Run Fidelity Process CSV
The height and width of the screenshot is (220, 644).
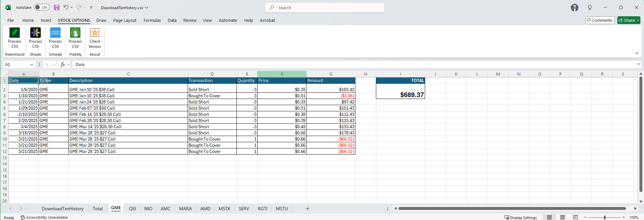pyautogui.click(x=75, y=38)
